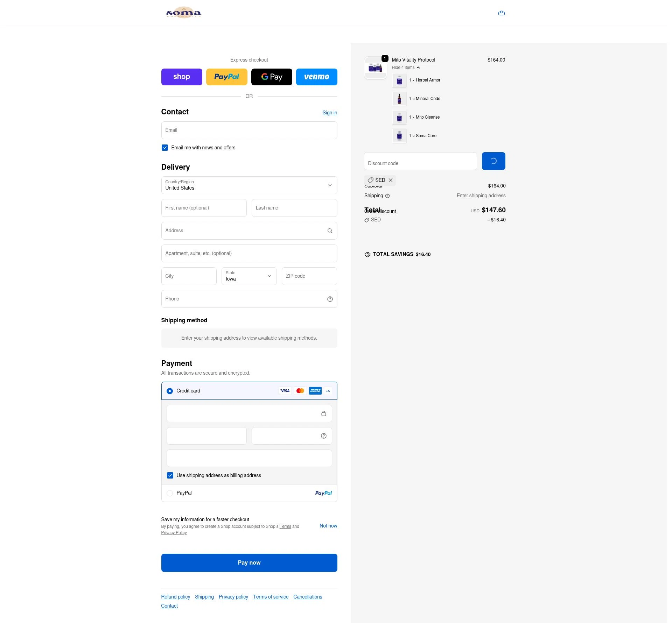This screenshot has width=672, height=623.
Task: Focus the City input field
Action: click(x=189, y=276)
